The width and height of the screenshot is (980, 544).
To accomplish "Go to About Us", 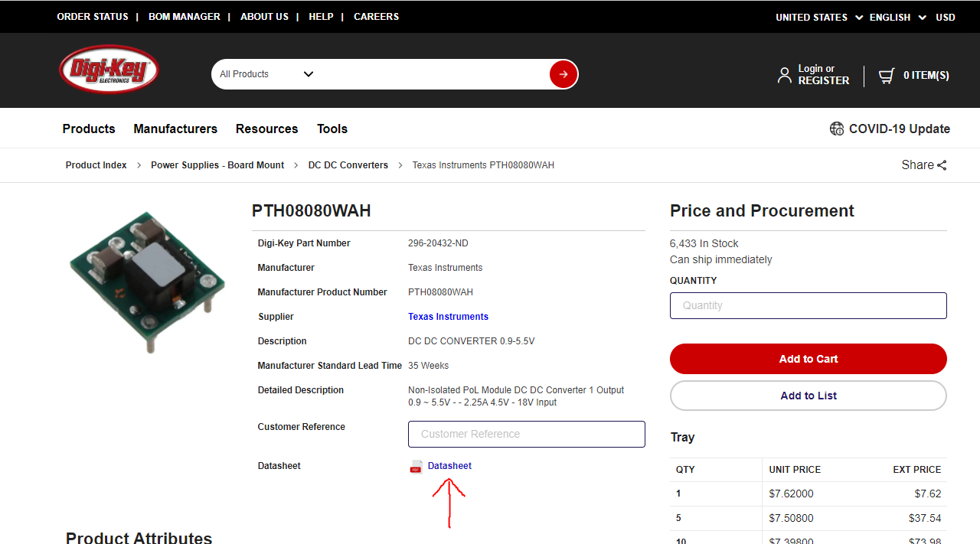I will click(264, 17).
